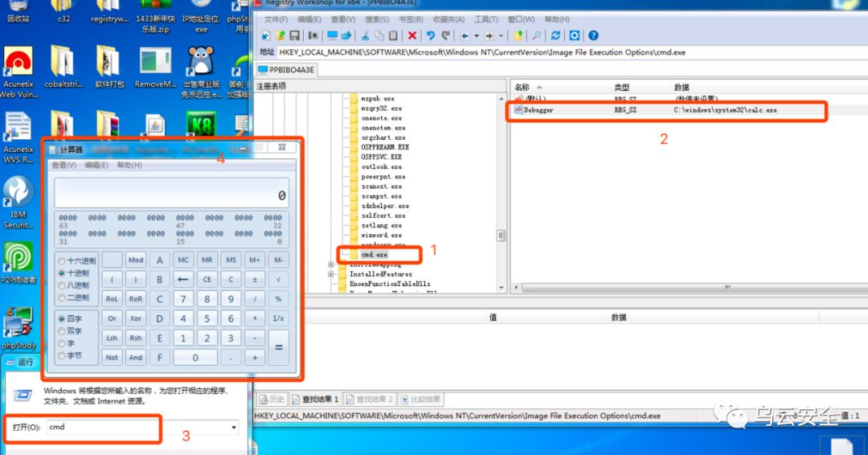Image resolution: width=868 pixels, height=455 pixels.
Task: Open the P2P终结者 desktop icon
Action: point(18,263)
